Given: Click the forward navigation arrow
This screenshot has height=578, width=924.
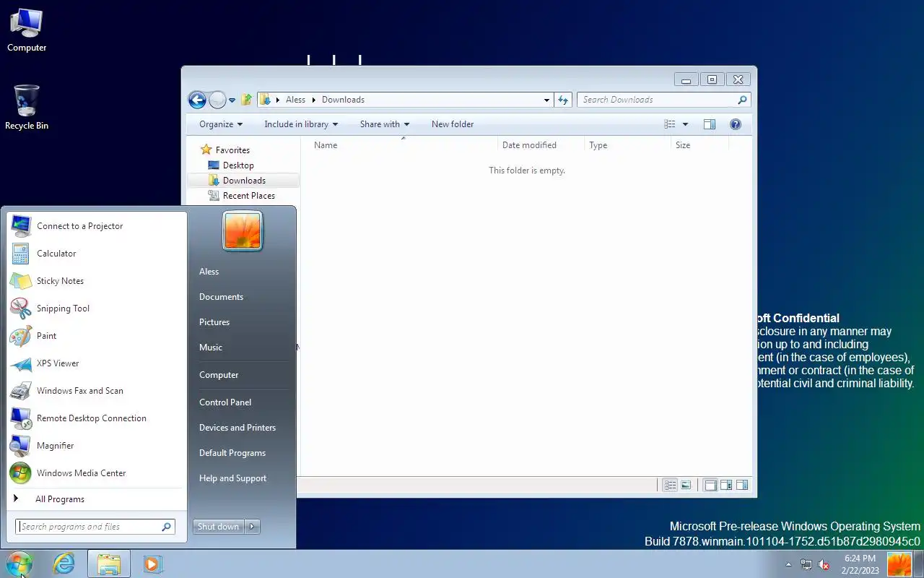Looking at the screenshot, I should [217, 100].
